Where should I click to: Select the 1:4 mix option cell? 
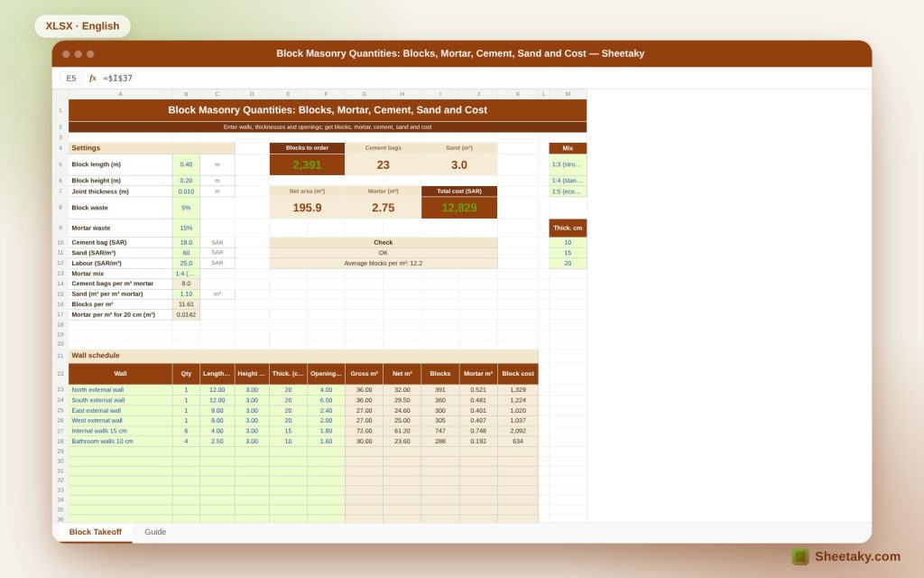(568, 181)
